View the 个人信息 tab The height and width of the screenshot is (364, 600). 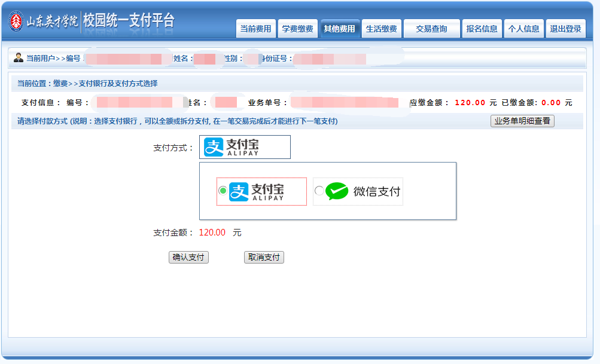[x=523, y=29]
